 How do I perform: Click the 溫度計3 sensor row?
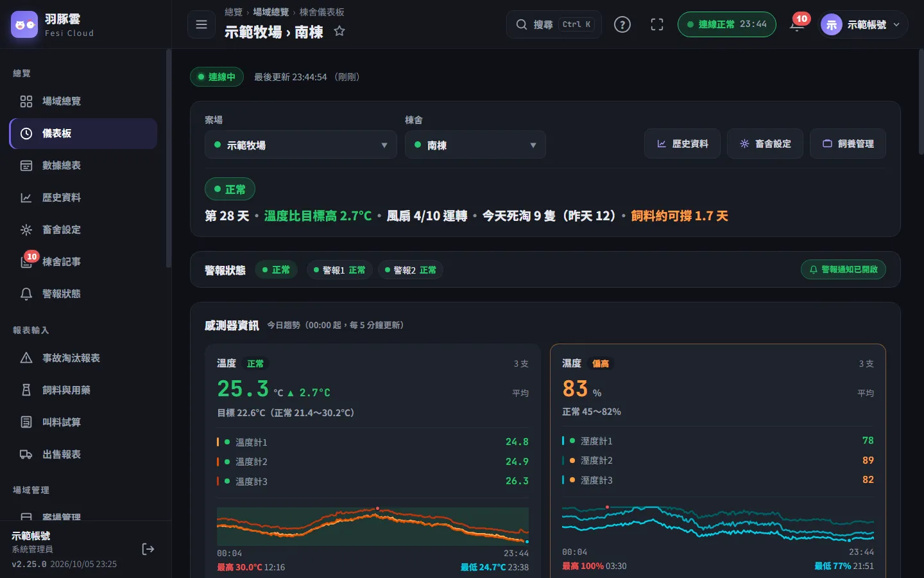point(373,481)
